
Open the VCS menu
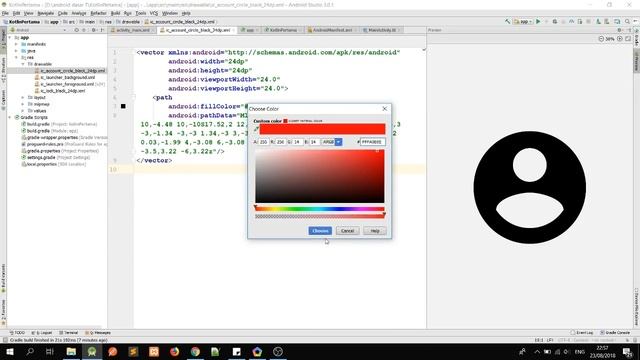154,13
